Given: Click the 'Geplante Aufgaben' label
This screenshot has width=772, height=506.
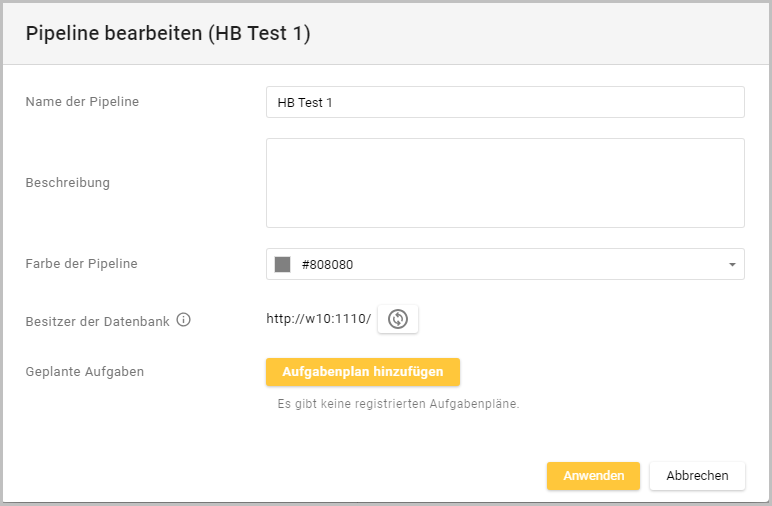Looking at the screenshot, I should [85, 371].
